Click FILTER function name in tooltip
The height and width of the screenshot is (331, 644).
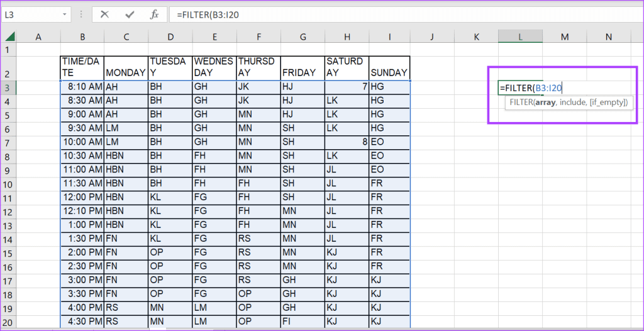(x=520, y=102)
